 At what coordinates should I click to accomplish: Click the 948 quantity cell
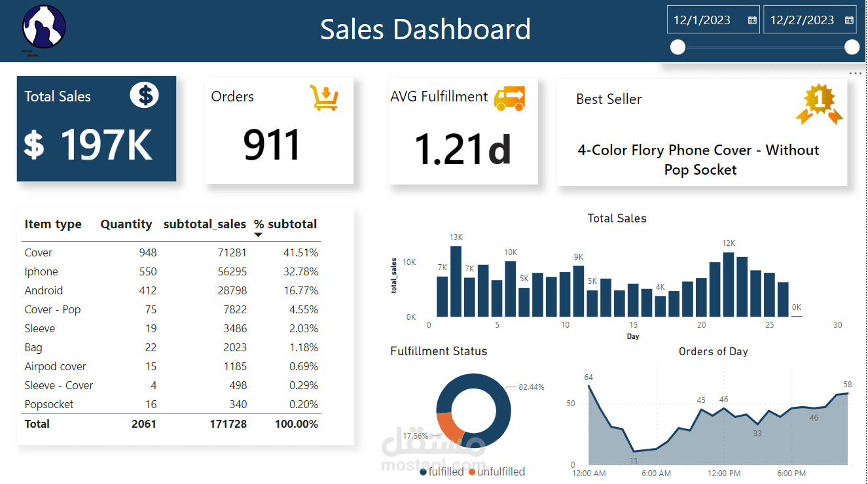pyautogui.click(x=147, y=252)
